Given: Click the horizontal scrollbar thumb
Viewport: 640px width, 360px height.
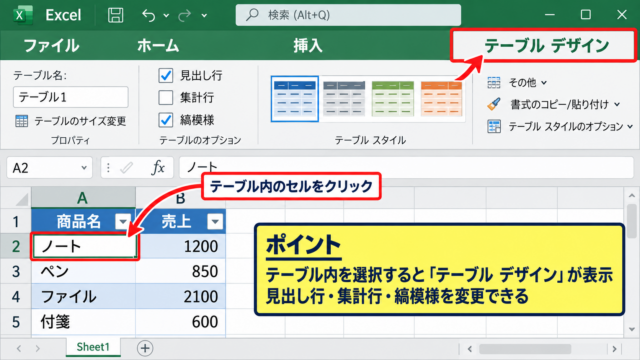Looking at the screenshot, I should tap(525, 349).
